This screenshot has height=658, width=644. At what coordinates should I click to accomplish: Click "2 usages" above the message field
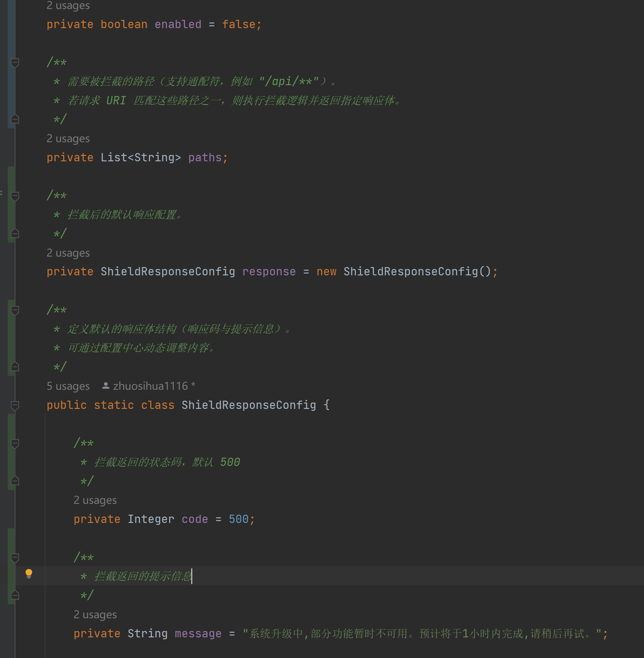coord(95,614)
